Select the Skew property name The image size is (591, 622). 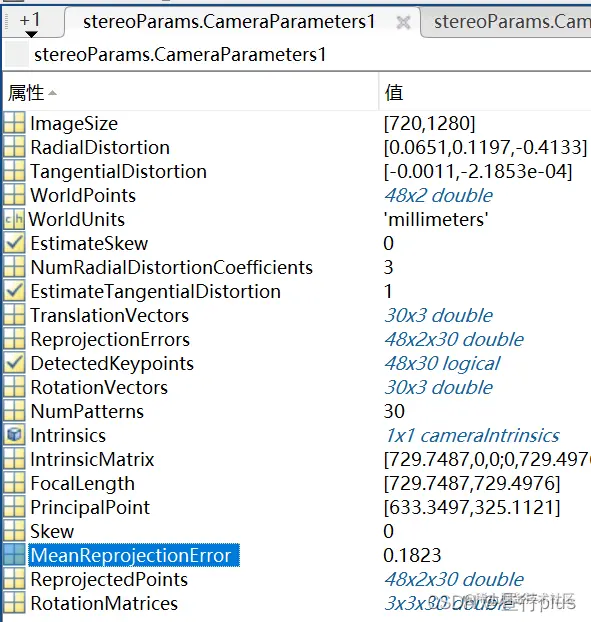tap(52, 532)
